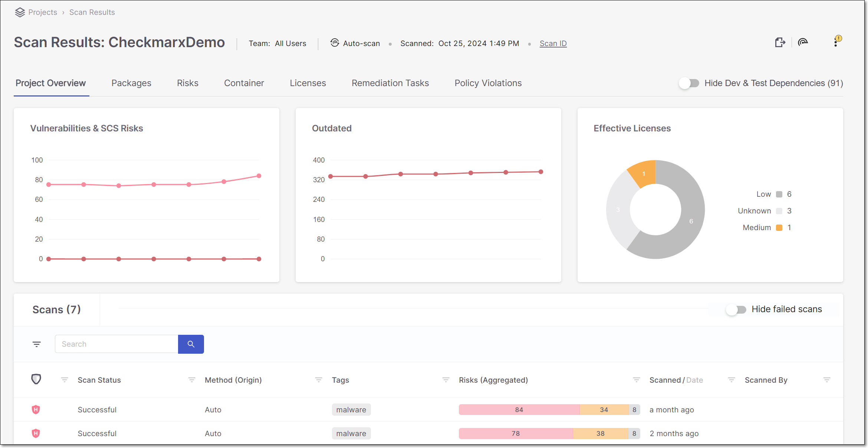Click the Scan Results breadcrumb

(x=92, y=12)
